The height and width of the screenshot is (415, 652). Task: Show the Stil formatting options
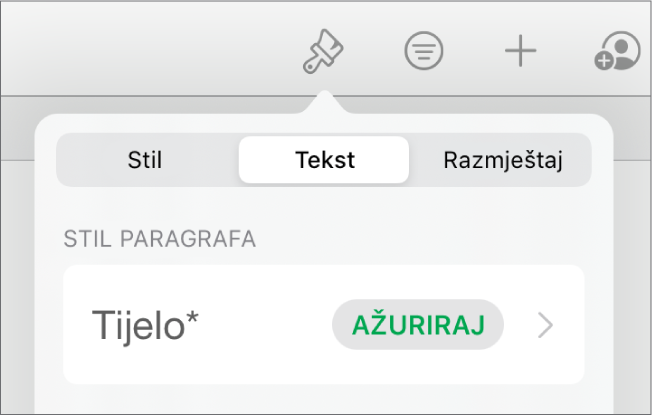click(146, 161)
